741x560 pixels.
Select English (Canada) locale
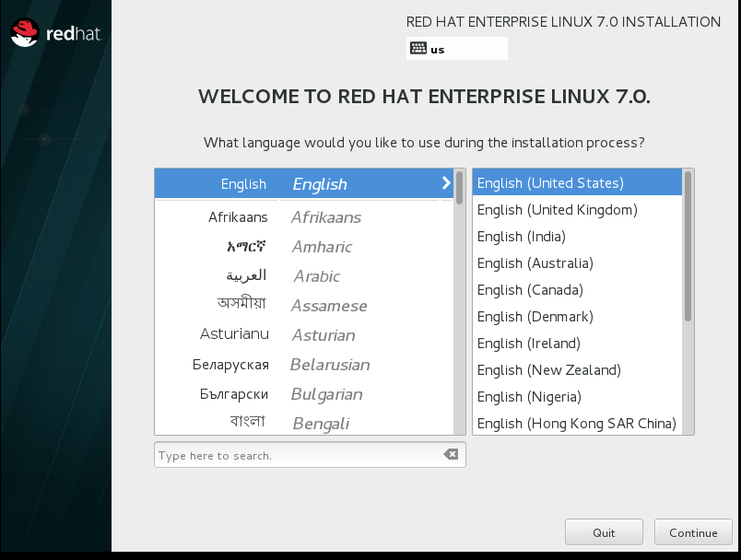530,290
